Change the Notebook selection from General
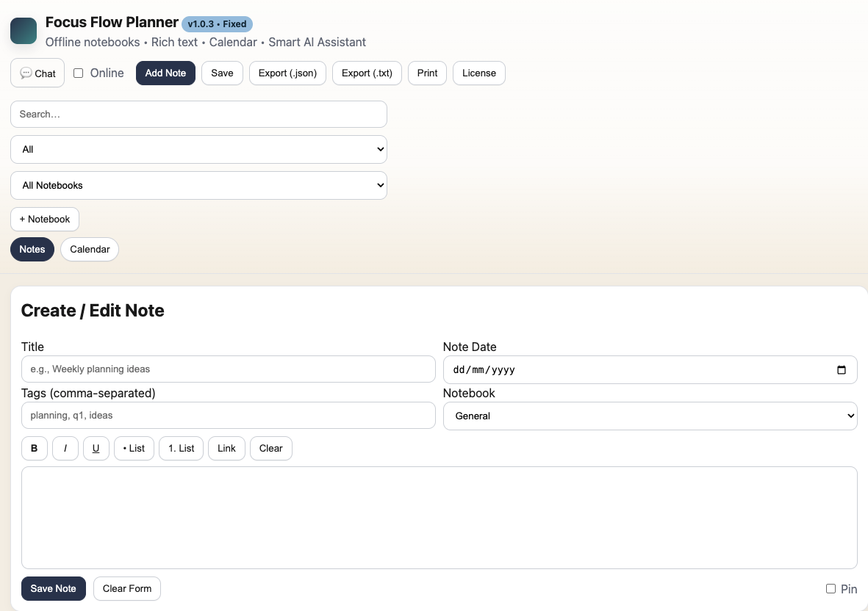Image resolution: width=868 pixels, height=611 pixels. [650, 416]
